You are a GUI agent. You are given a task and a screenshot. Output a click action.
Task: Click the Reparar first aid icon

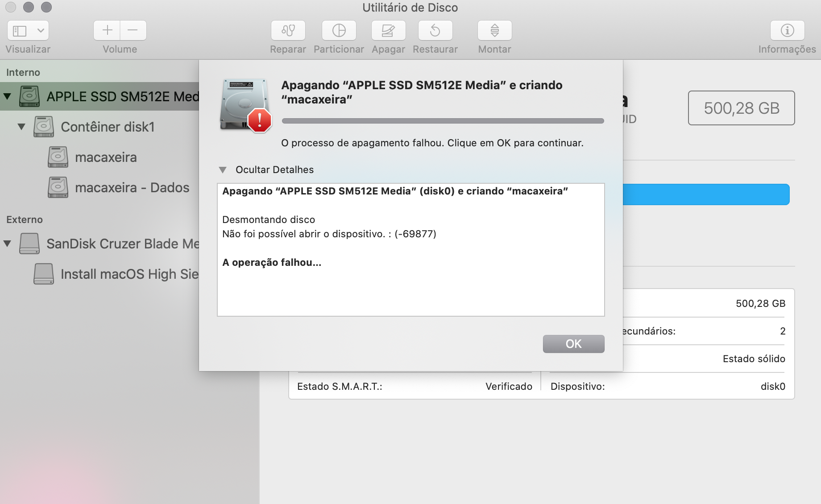click(288, 30)
